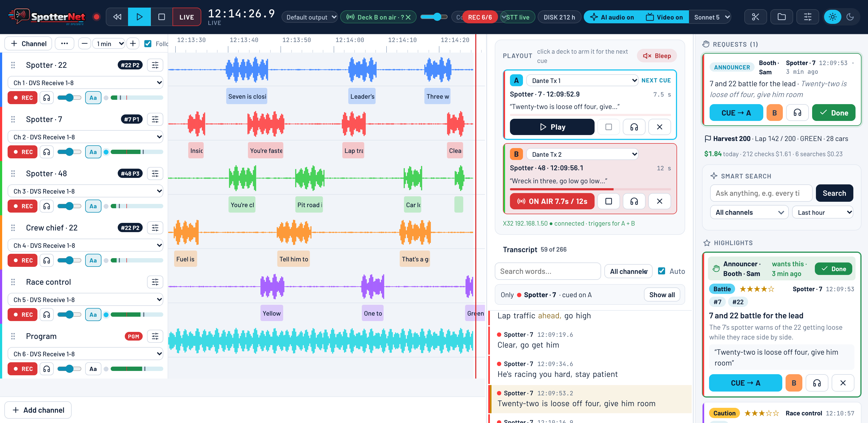Clear Deck A cue with X

pyautogui.click(x=659, y=127)
